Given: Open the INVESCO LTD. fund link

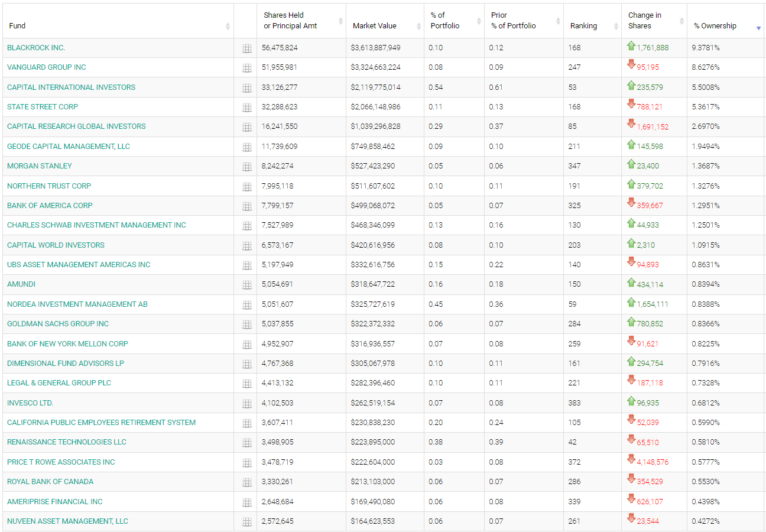Looking at the screenshot, I should point(30,403).
